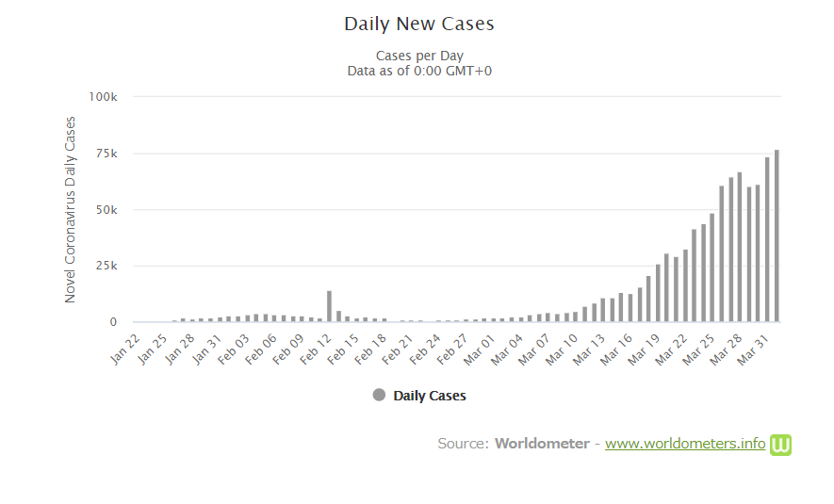
Task: Click the "Daily New Cases" chart title
Action: [419, 24]
